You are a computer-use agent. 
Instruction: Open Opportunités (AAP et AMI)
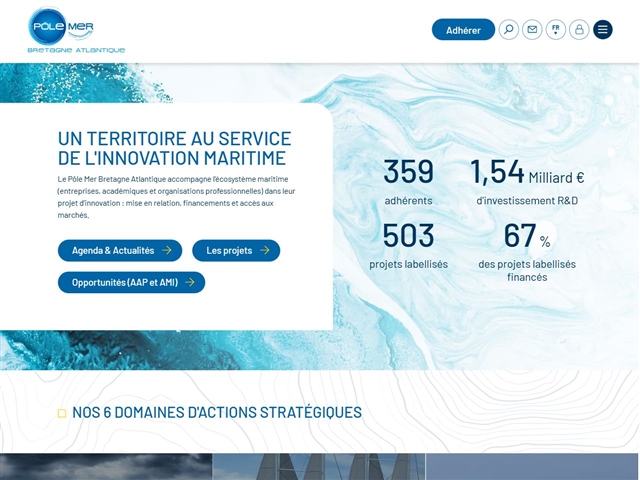131,282
